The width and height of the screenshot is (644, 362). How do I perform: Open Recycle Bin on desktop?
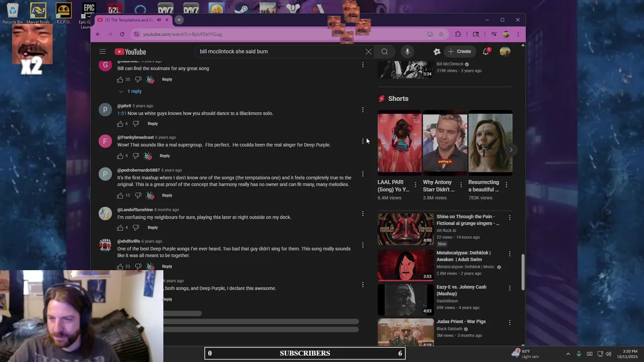pyautogui.click(x=13, y=14)
